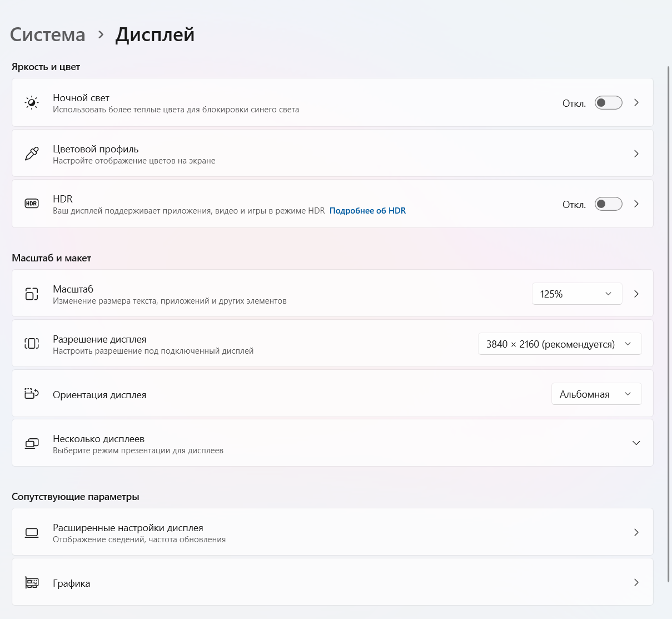Screen dimensions: 672x619
Task: Click the Night light sun icon
Action: click(x=32, y=103)
